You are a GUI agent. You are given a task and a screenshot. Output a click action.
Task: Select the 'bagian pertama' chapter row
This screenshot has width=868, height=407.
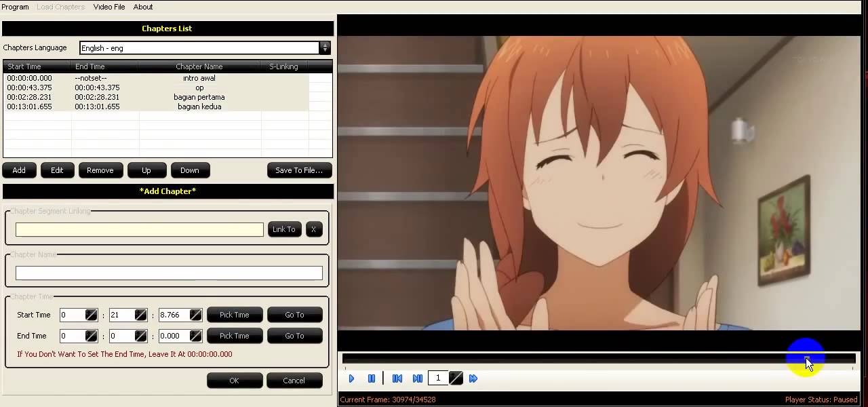156,97
